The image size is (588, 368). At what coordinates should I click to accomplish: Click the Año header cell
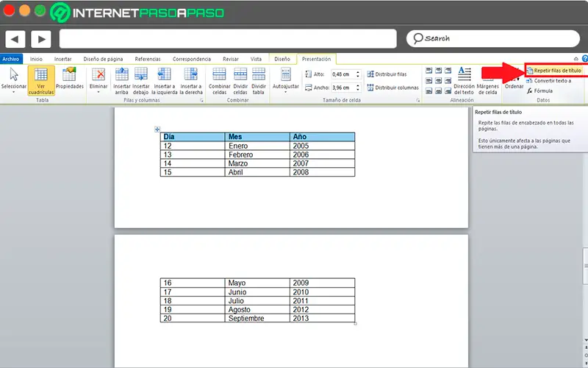click(x=323, y=137)
